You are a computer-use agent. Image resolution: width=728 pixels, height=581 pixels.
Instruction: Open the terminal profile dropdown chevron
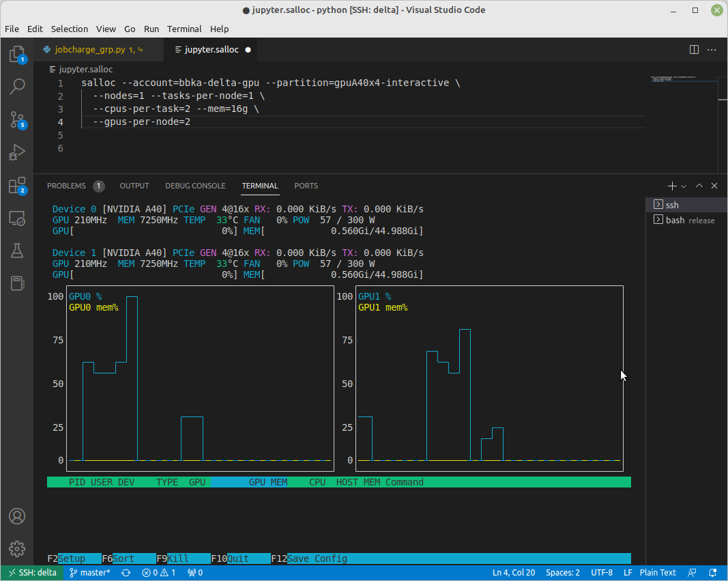pyautogui.click(x=684, y=185)
